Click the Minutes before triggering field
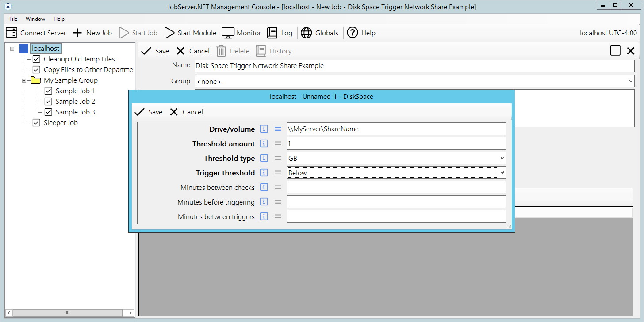The image size is (644, 322). 396,202
